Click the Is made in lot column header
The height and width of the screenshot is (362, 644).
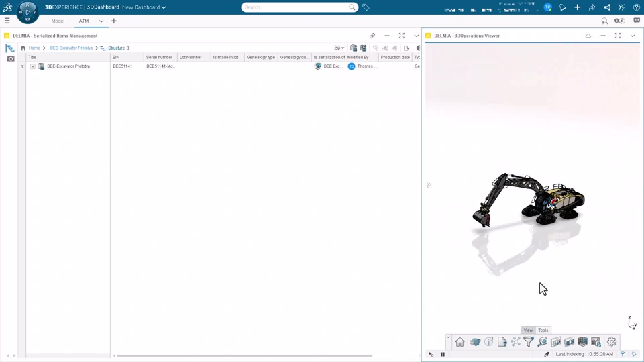coord(227,57)
